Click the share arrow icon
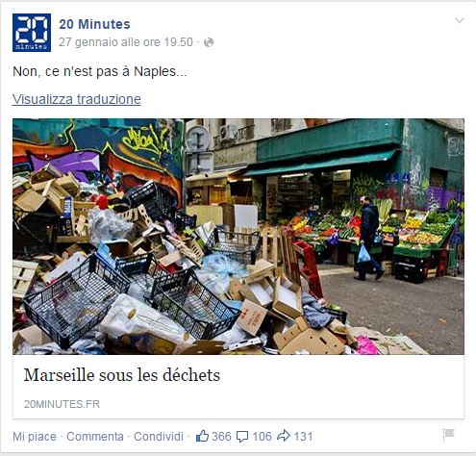Screen dimensions: 476x456 pyautogui.click(x=284, y=436)
